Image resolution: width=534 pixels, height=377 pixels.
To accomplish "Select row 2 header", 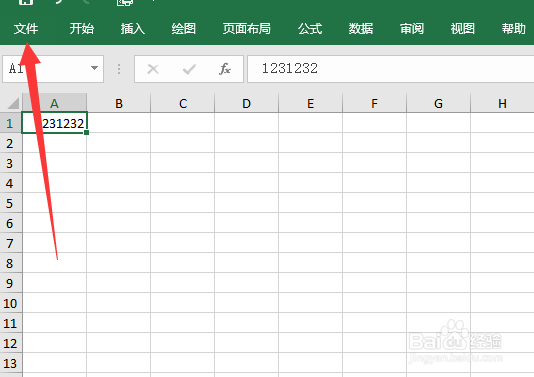I will pos(11,143).
